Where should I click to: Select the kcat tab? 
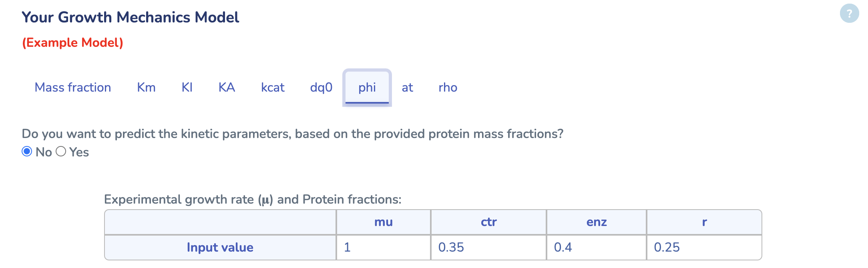(x=273, y=88)
